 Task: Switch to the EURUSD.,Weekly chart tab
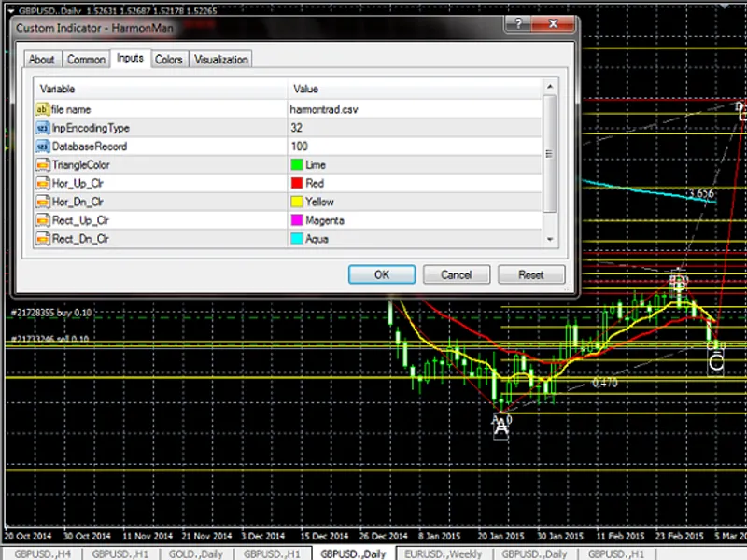click(x=444, y=553)
